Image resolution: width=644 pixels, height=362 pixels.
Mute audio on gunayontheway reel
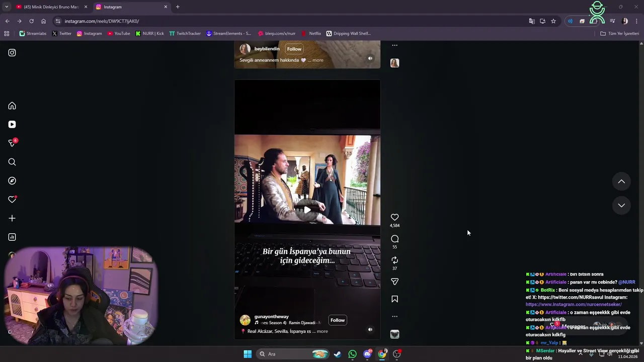click(370, 330)
